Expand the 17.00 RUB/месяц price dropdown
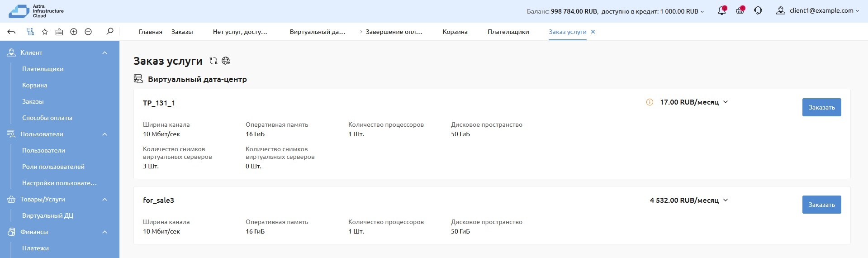Image resolution: width=868 pixels, height=258 pixels. [x=726, y=102]
